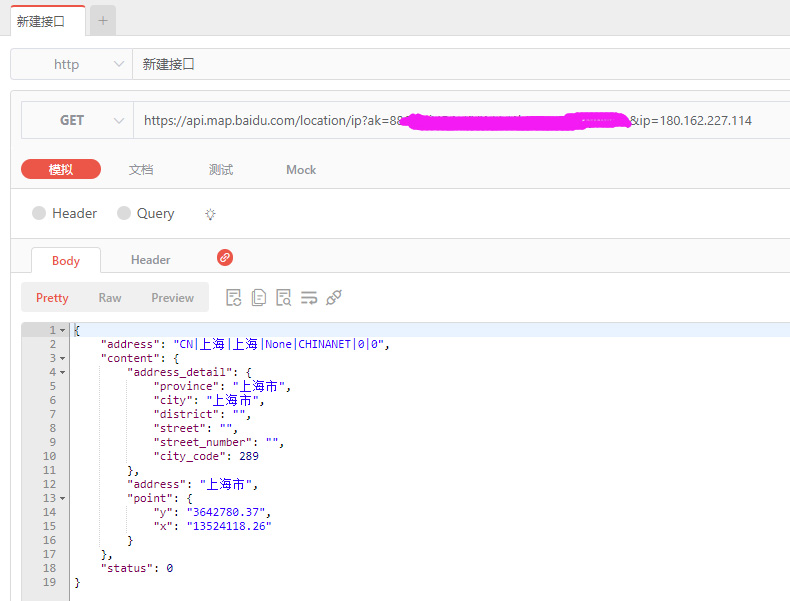Click the lightbulb hint icon

pos(210,214)
